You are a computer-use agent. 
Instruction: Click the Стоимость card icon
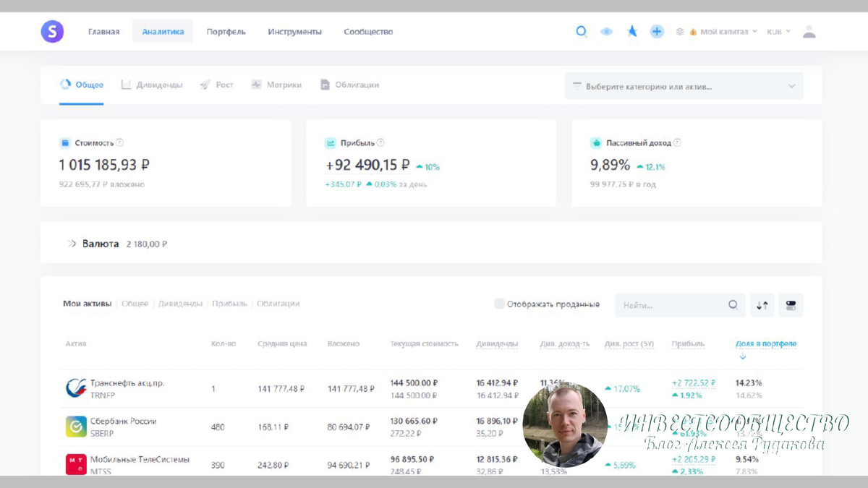[65, 143]
